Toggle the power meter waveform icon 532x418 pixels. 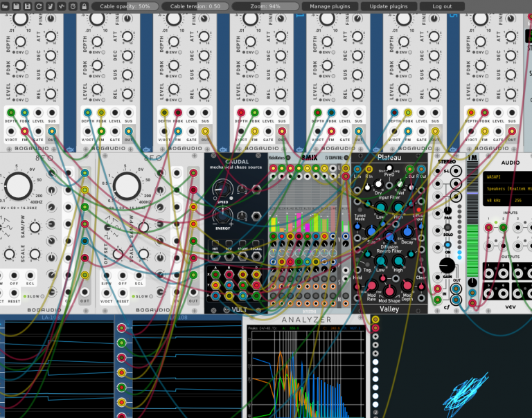coord(62,6)
